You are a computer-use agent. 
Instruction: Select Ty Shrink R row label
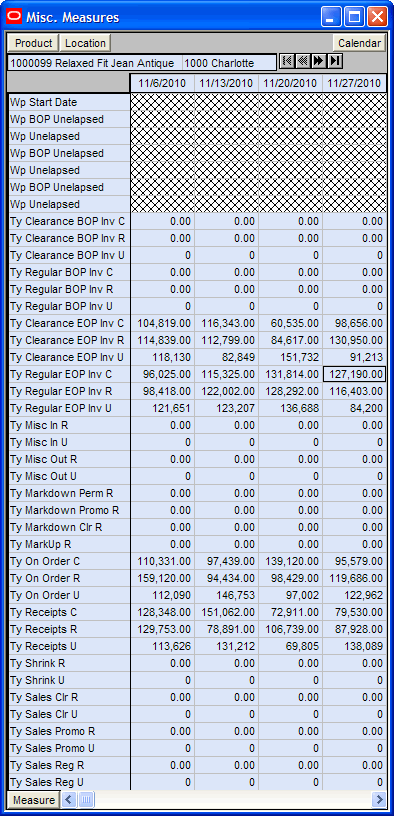point(69,664)
